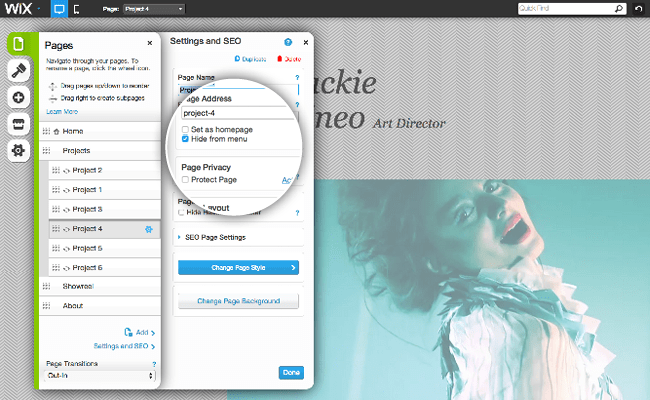Click the Art Director title text
Viewport: 650px width, 400px height.
pos(409,124)
